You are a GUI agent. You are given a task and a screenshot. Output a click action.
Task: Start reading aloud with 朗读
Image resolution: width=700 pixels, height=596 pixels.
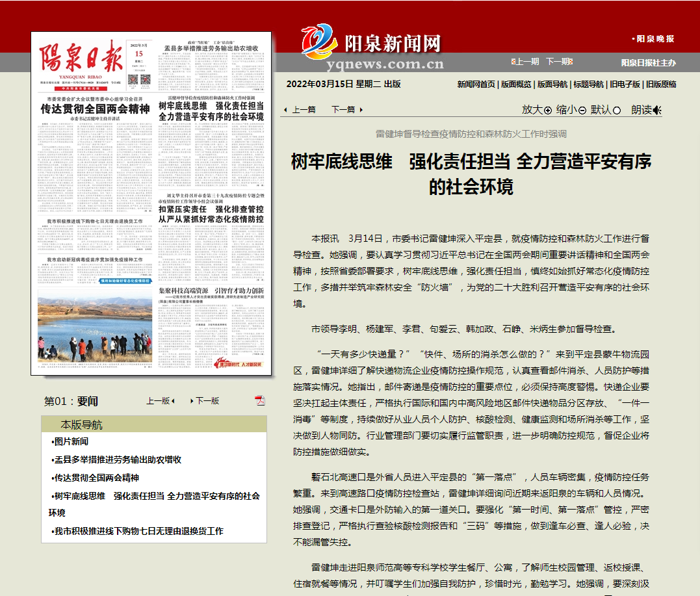click(x=642, y=110)
